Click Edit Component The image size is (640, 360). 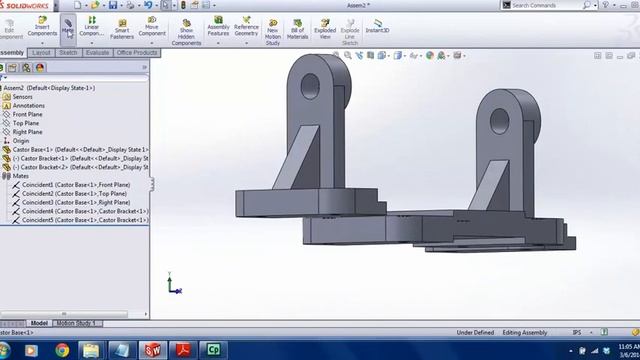coord(10,29)
